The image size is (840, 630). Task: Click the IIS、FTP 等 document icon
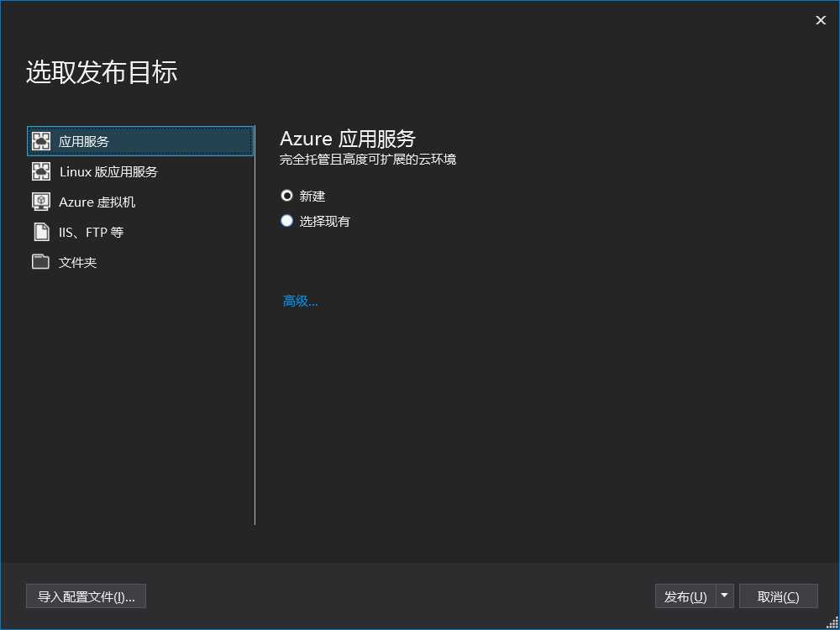coord(41,232)
